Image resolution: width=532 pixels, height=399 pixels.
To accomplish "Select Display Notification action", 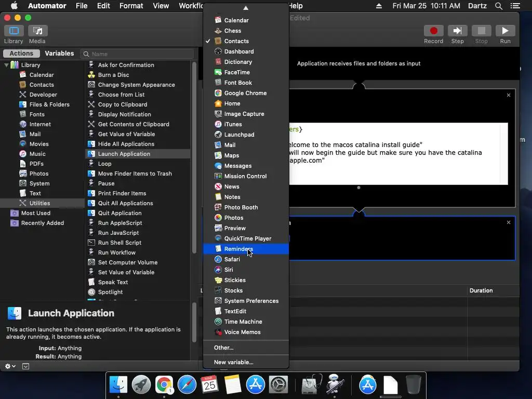I will click(124, 114).
